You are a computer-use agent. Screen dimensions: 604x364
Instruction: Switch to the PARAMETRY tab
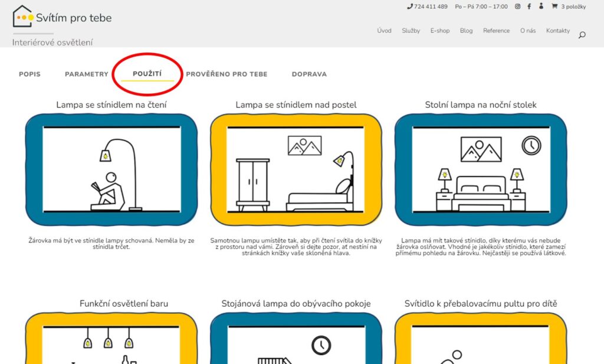click(87, 74)
